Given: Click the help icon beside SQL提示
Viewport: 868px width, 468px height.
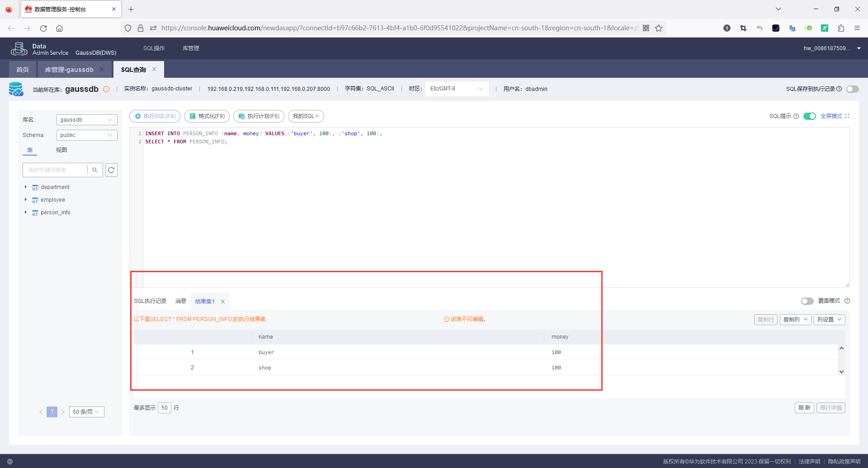Looking at the screenshot, I should click(x=796, y=116).
